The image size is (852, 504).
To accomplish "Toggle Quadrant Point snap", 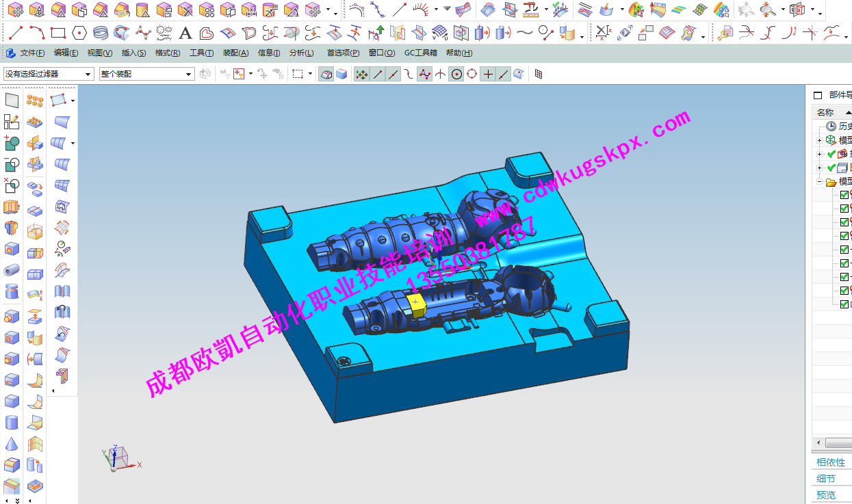I will [x=472, y=74].
